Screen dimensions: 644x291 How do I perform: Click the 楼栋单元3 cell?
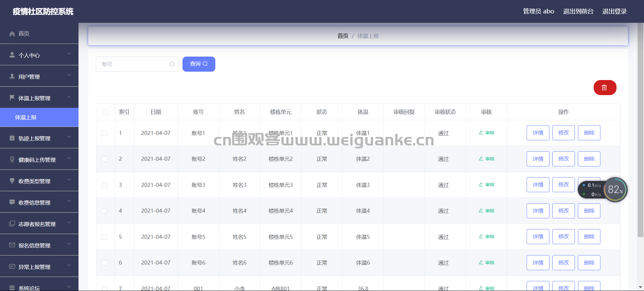[x=281, y=185]
